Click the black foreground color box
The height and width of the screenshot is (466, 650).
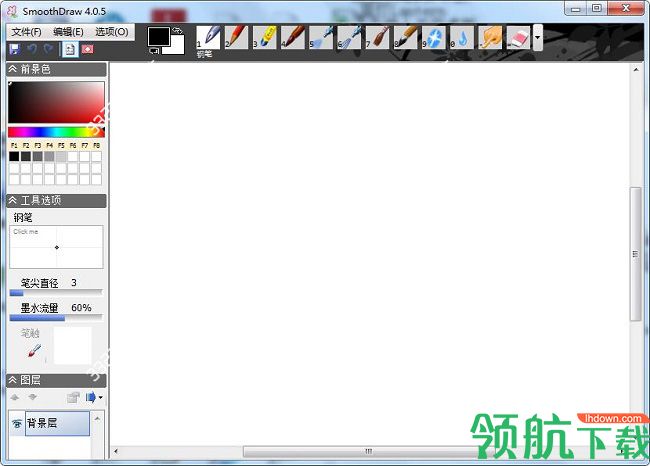(158, 36)
